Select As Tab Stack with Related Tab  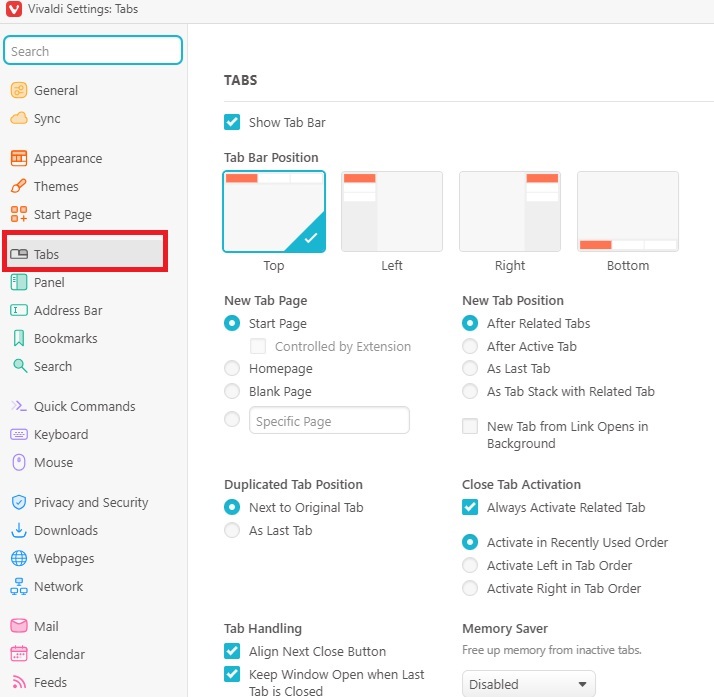pos(470,392)
